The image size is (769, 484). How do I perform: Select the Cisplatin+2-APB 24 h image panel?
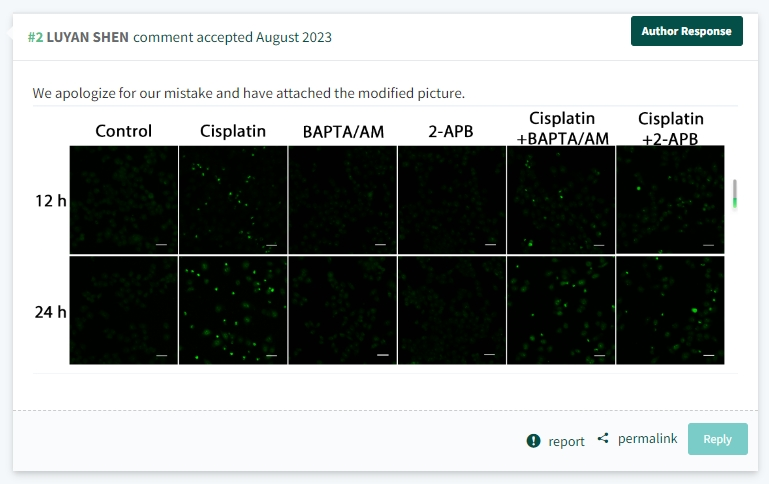tap(670, 310)
